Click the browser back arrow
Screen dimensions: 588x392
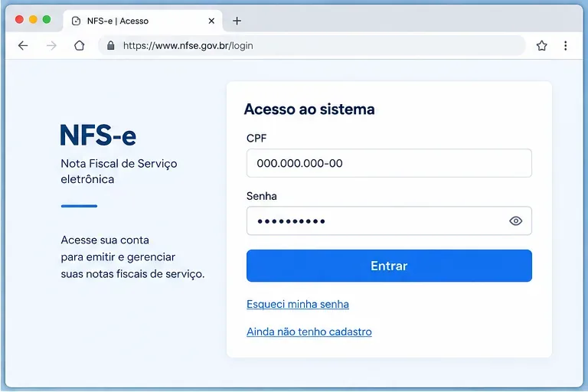point(23,46)
